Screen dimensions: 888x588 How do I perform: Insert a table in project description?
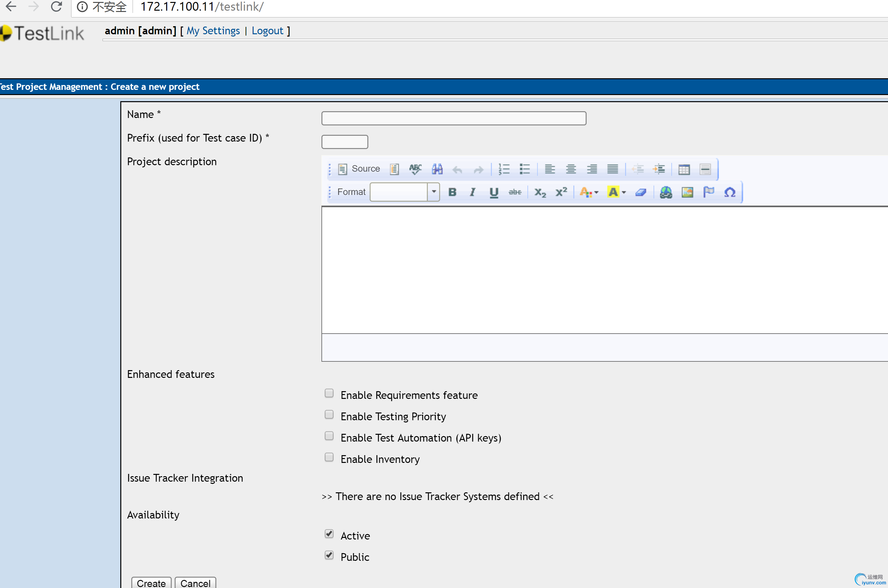[684, 169]
